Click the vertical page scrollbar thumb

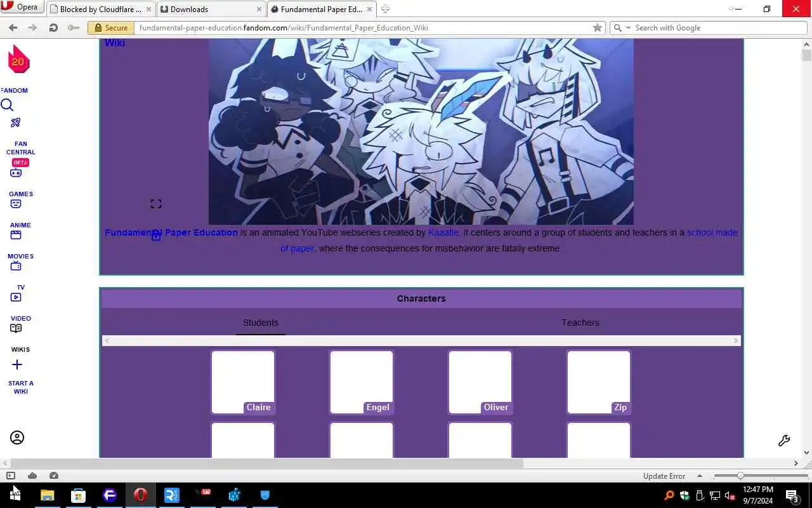(806, 55)
